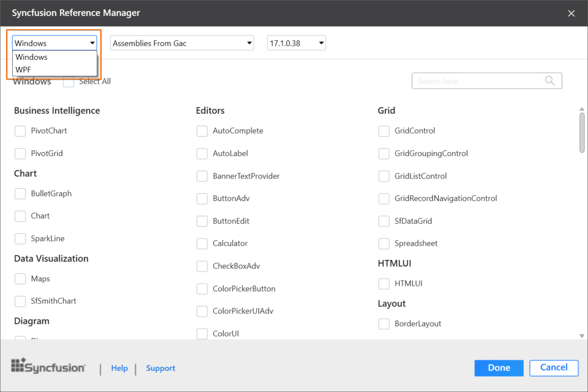Focus the Search here field
Image resolution: width=588 pixels, height=392 pixels.
[487, 81]
